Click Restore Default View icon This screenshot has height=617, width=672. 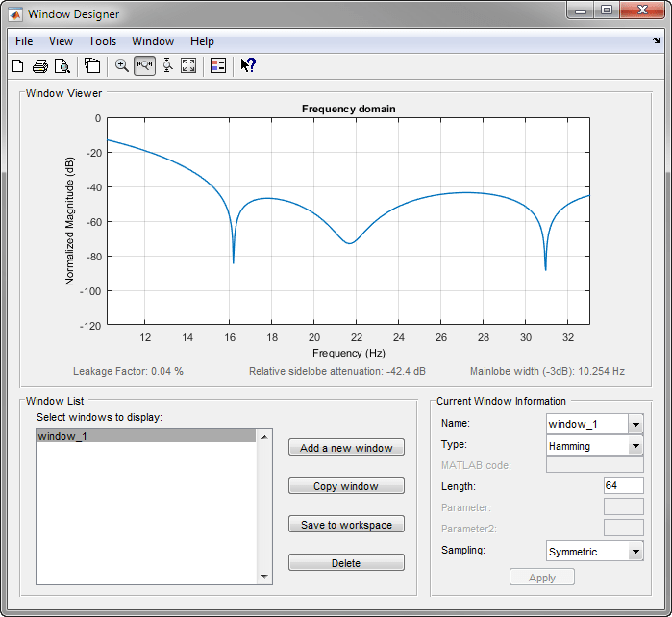pos(188,66)
